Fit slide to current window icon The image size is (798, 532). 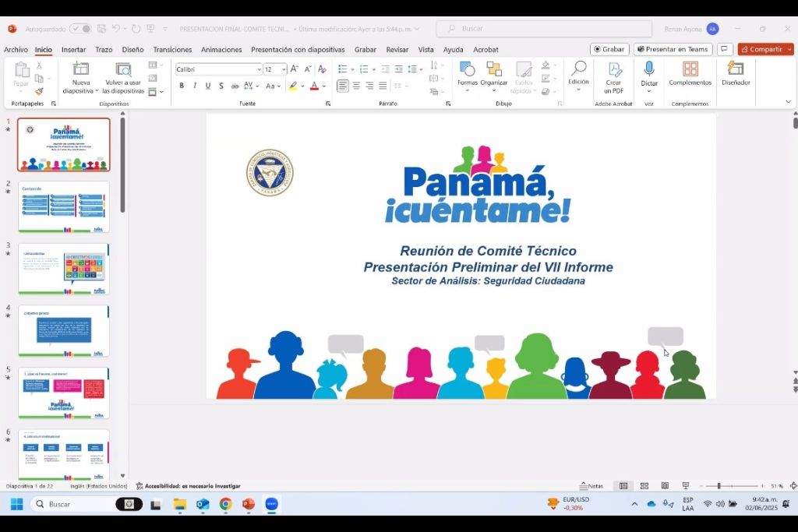coord(793,486)
